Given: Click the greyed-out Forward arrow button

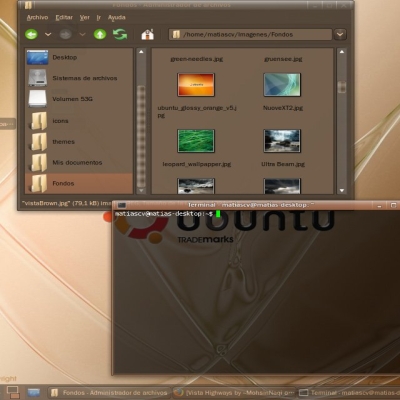Looking at the screenshot, I should [x=66, y=34].
